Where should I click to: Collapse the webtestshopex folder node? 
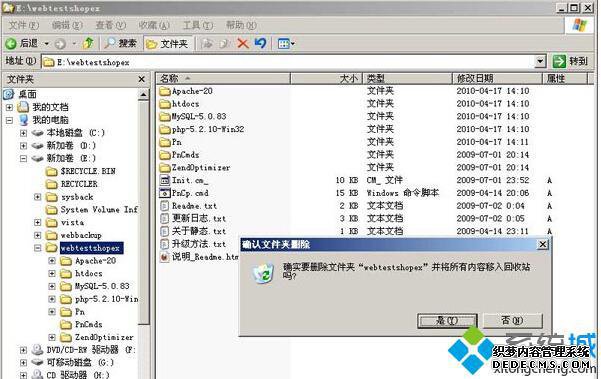pyautogui.click(x=38, y=248)
